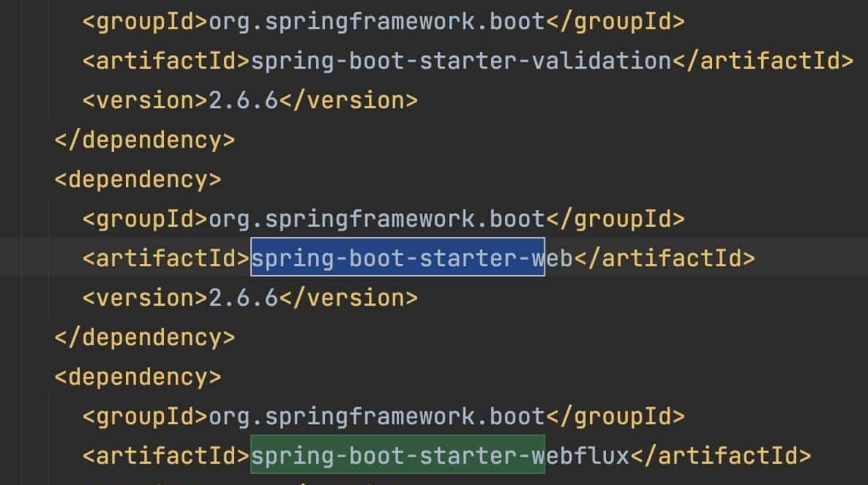
Task: Place cursor on the 'flux' suffix of webflux
Action: coord(602,456)
